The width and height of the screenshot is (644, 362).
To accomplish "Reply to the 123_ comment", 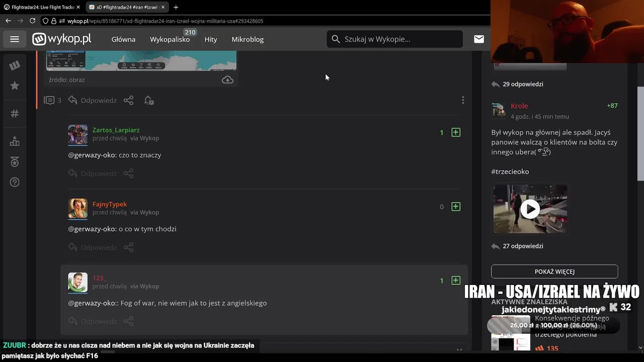I will tap(93, 321).
